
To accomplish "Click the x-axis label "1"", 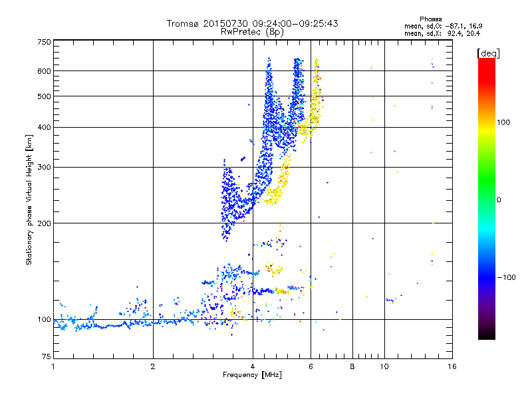I will 53,366.
